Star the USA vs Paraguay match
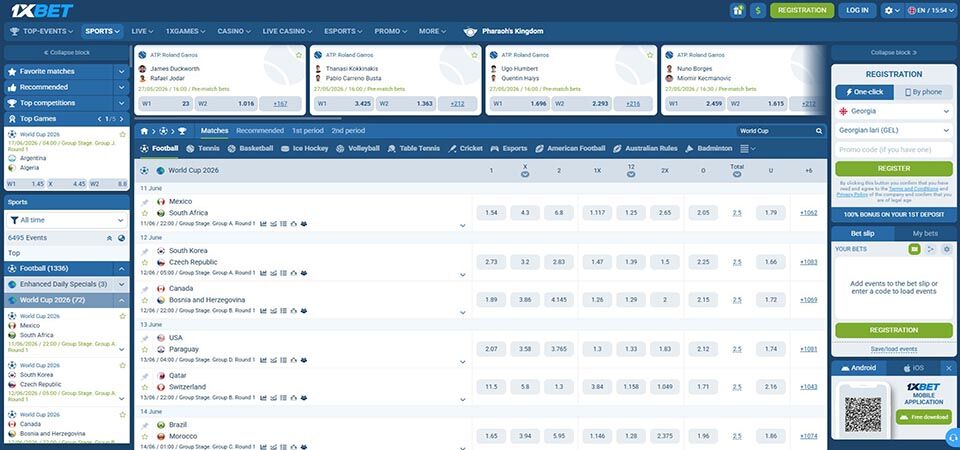Viewport: 960px width, 450px height. [x=145, y=349]
